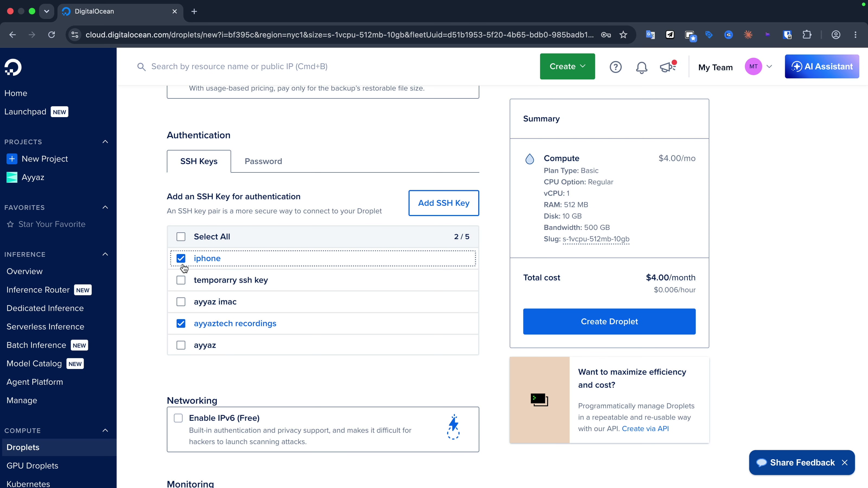
Task: Open the help question mark icon
Action: tap(615, 67)
